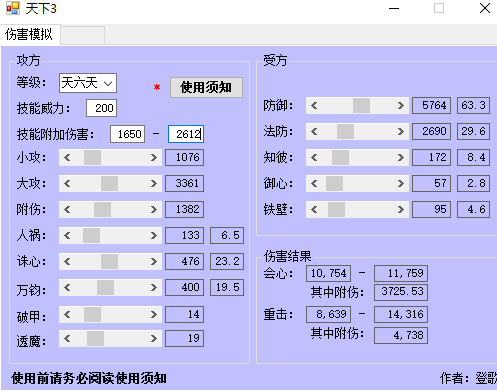Click the 防御 percentage box 63.3

click(473, 105)
